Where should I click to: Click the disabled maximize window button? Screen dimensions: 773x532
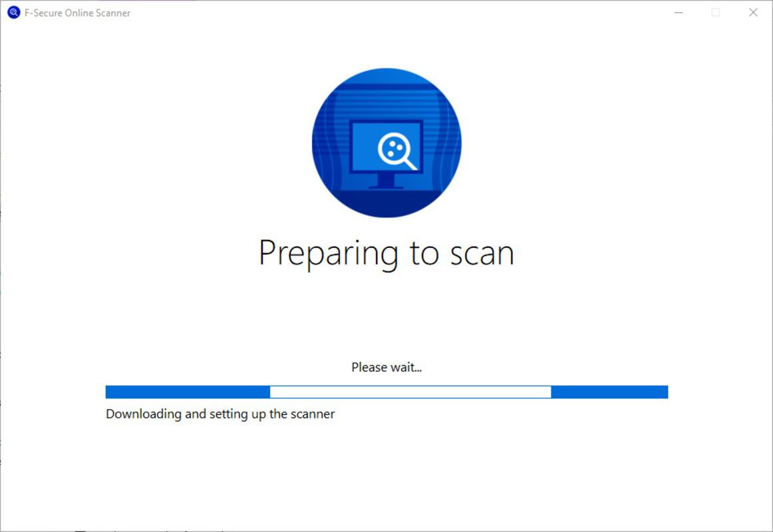pos(716,13)
